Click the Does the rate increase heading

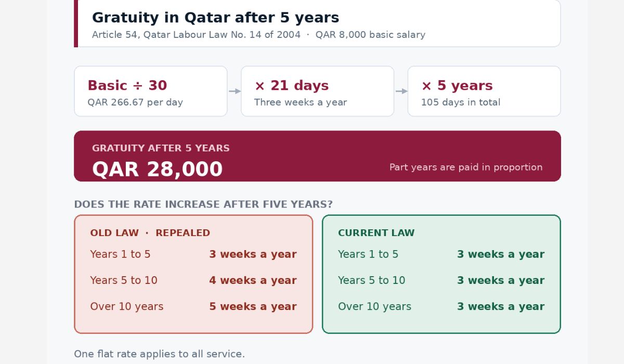click(203, 204)
